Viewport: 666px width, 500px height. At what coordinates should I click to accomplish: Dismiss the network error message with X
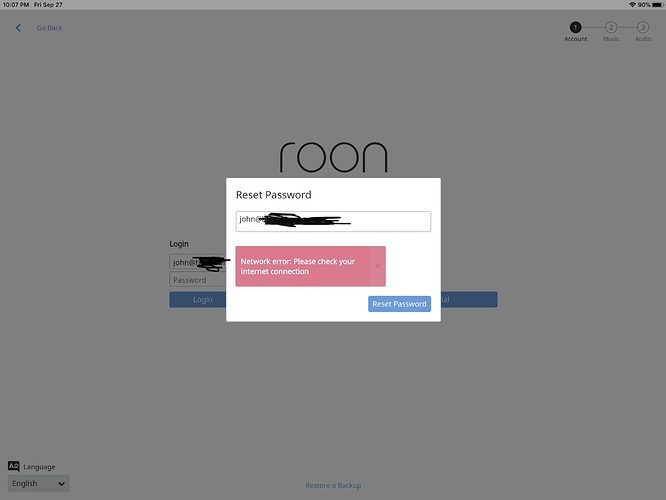[x=377, y=266]
